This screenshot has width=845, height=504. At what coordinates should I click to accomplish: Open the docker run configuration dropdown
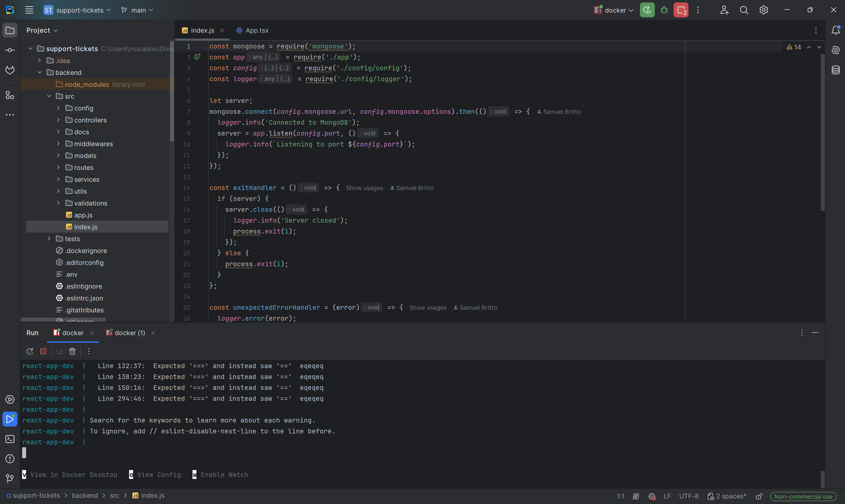614,10
